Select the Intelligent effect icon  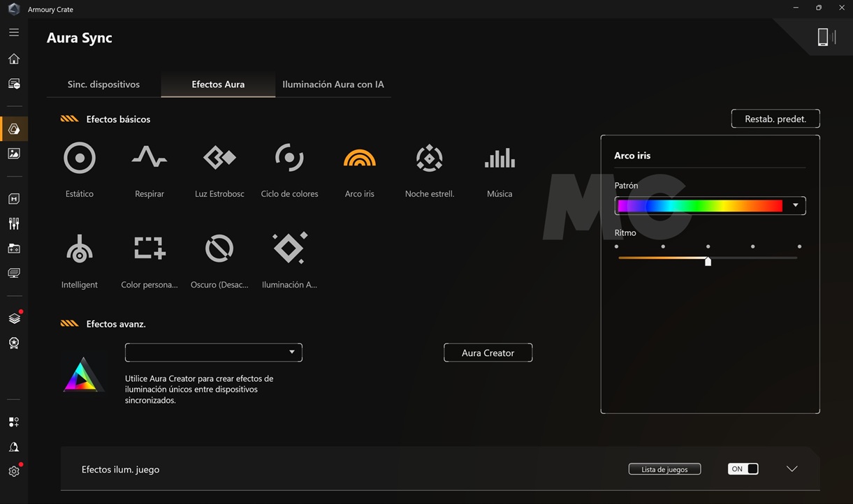79,249
